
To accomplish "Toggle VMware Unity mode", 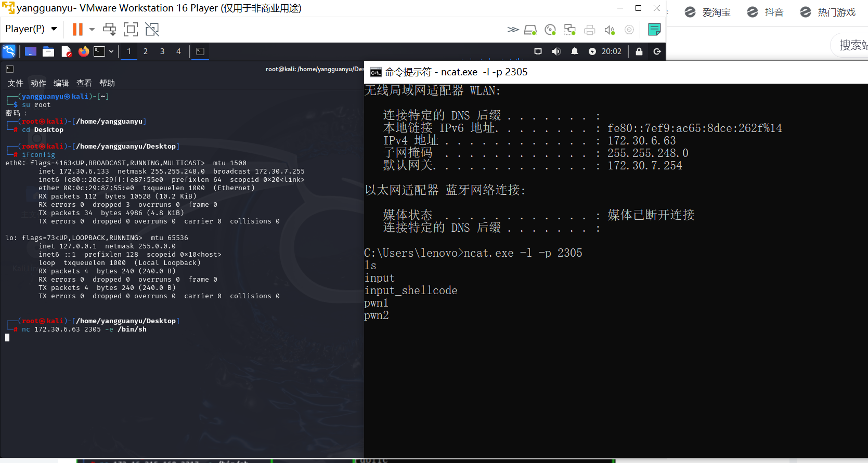I will pyautogui.click(x=152, y=29).
